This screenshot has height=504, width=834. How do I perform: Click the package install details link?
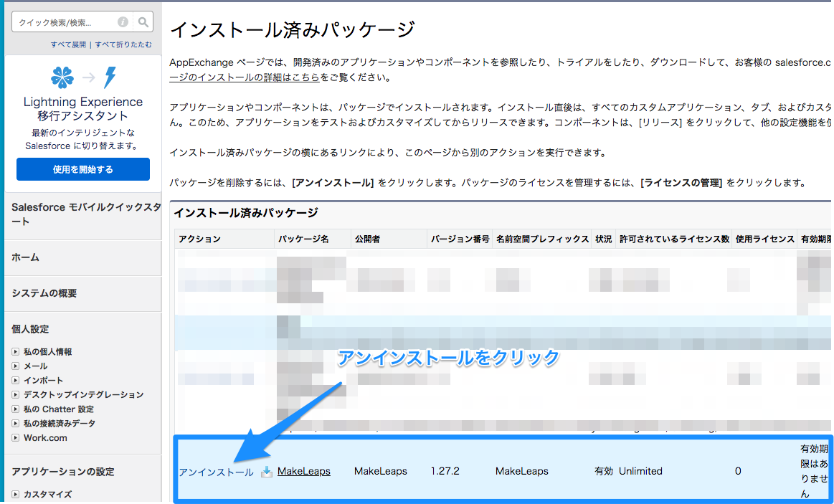244,77
